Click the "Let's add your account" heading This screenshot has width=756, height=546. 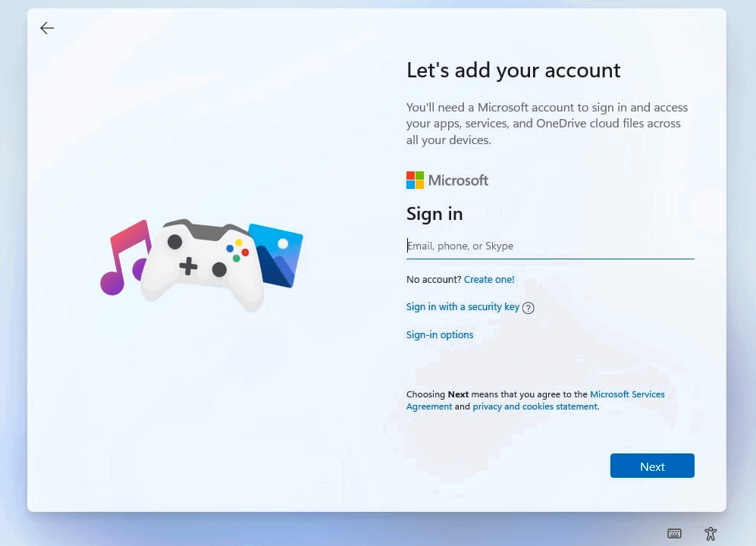(x=513, y=71)
